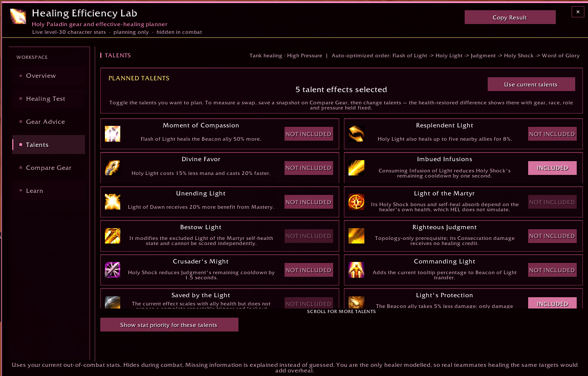Click the TALENTS section heading
588x376 pixels.
(118, 55)
